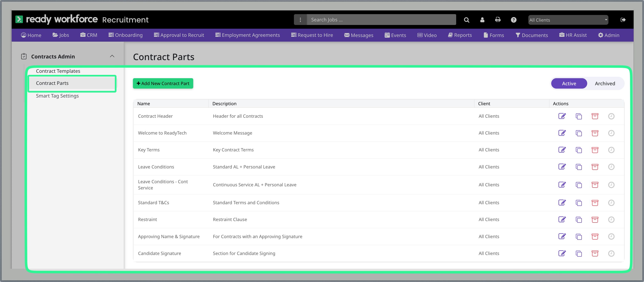Switch to Active contract parts

(569, 84)
